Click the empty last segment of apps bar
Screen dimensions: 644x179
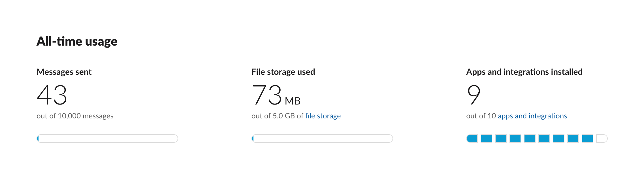[602, 138]
